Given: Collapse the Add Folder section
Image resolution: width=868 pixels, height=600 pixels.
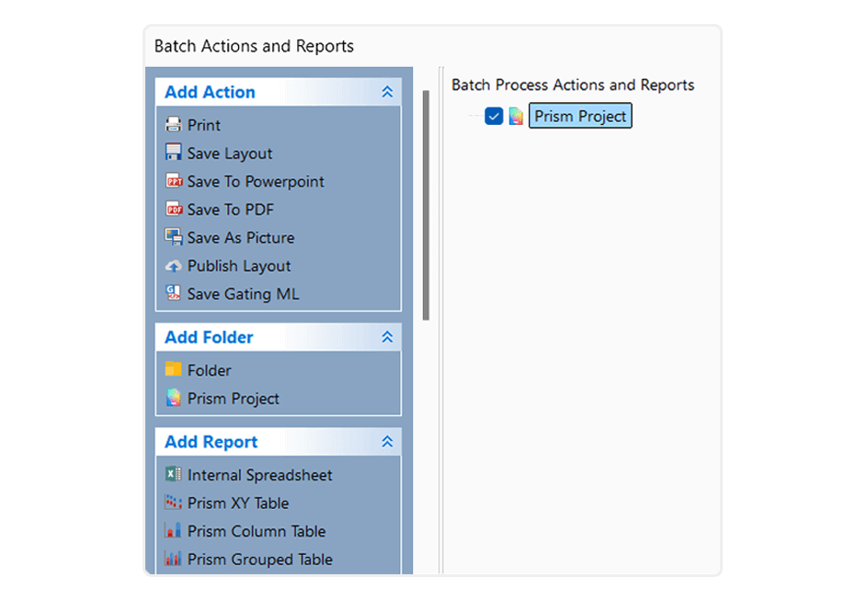Looking at the screenshot, I should [x=387, y=337].
